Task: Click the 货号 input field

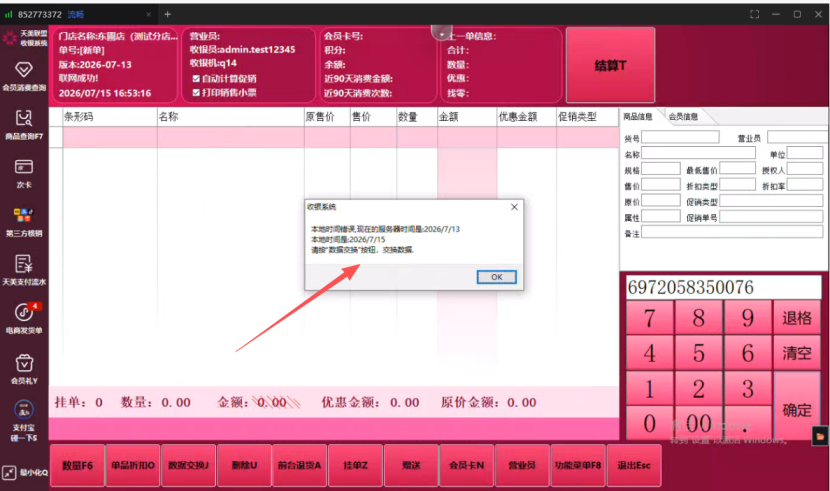Action: [680, 138]
